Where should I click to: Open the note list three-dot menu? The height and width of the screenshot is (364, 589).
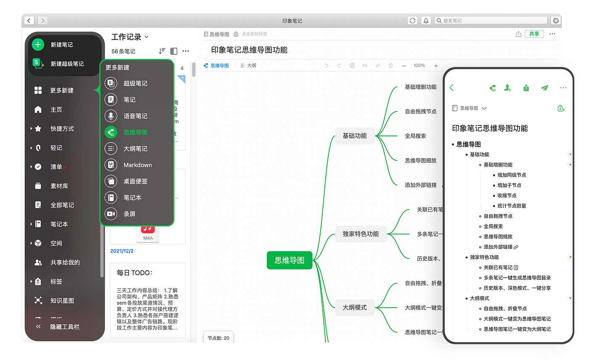point(186,51)
